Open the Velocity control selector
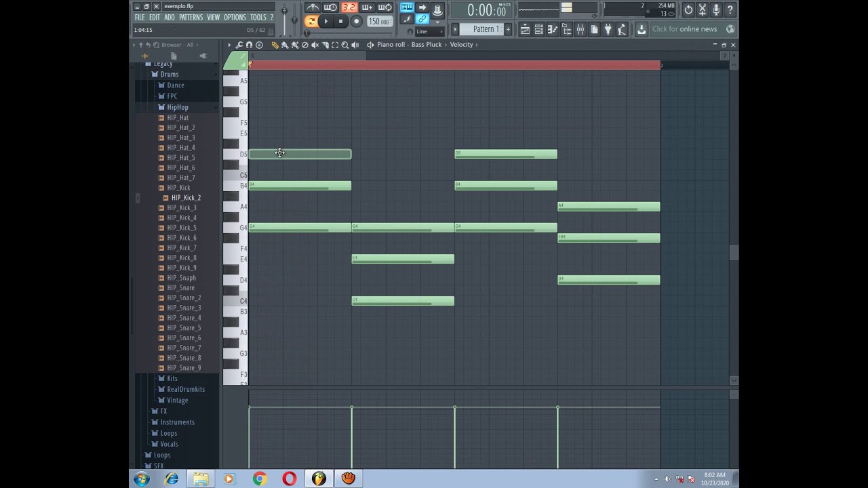 pos(462,45)
